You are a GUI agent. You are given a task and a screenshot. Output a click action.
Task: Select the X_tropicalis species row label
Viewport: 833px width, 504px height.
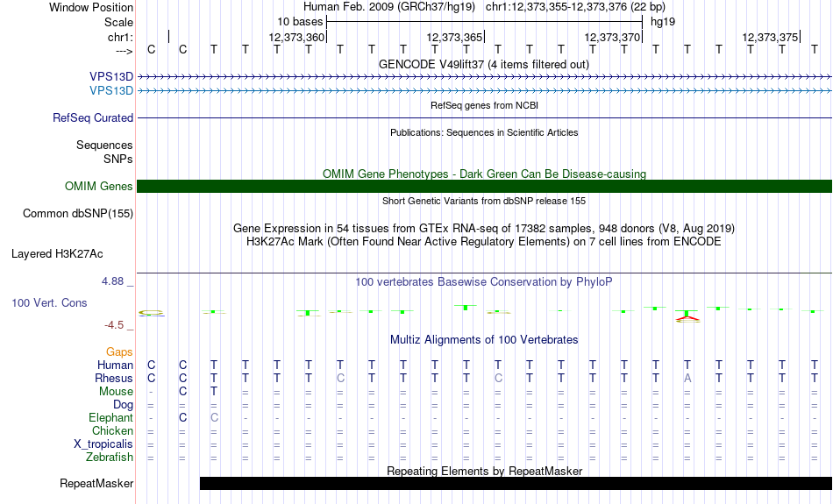tap(103, 444)
